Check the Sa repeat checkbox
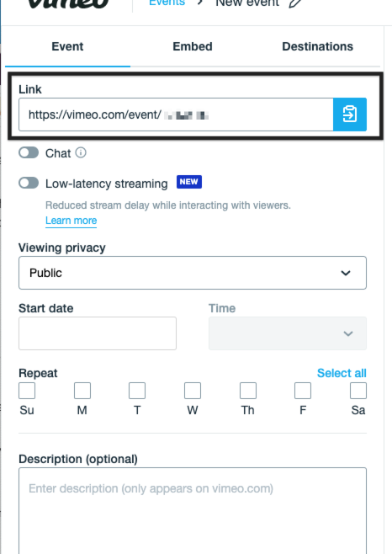This screenshot has width=392, height=554. point(358,391)
